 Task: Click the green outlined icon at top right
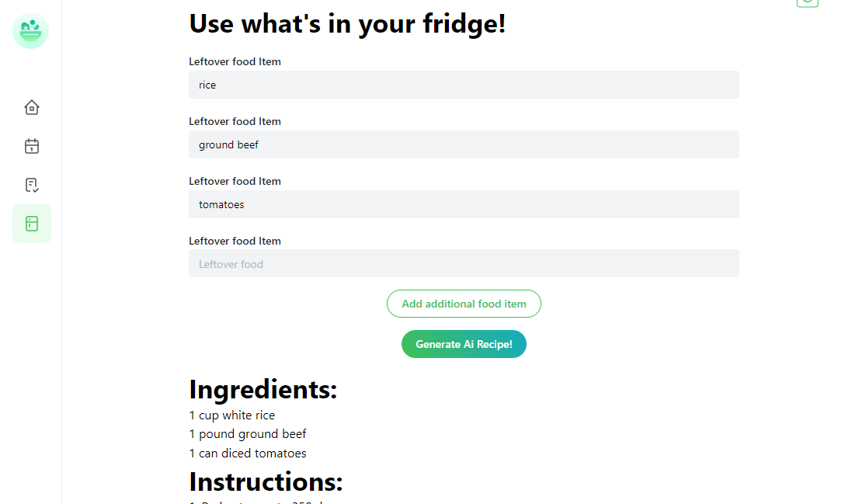tap(808, 2)
